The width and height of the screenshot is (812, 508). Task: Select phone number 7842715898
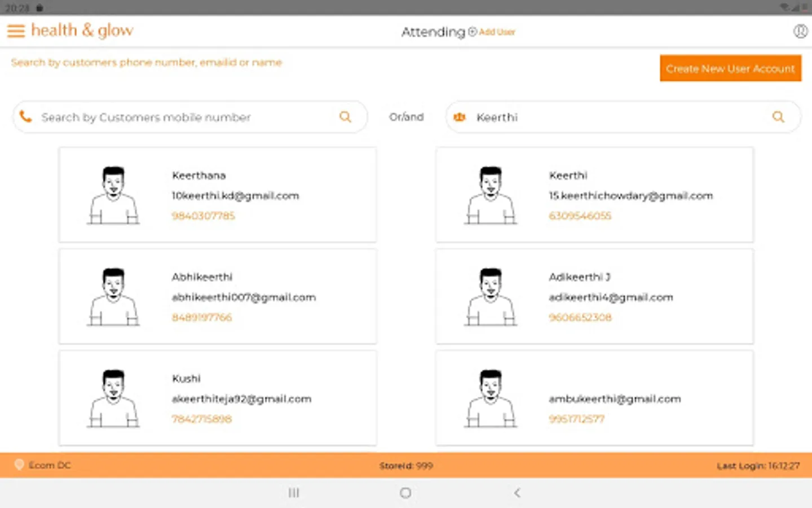pyautogui.click(x=202, y=419)
